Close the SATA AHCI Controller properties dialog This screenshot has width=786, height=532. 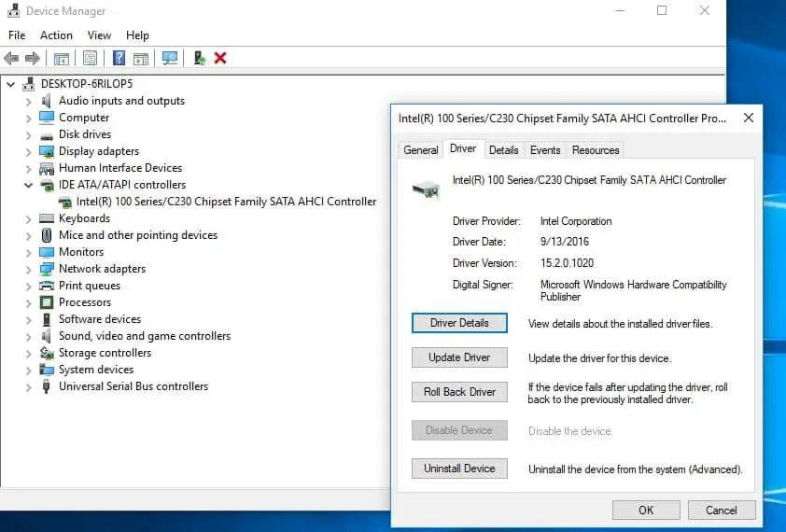tap(749, 118)
